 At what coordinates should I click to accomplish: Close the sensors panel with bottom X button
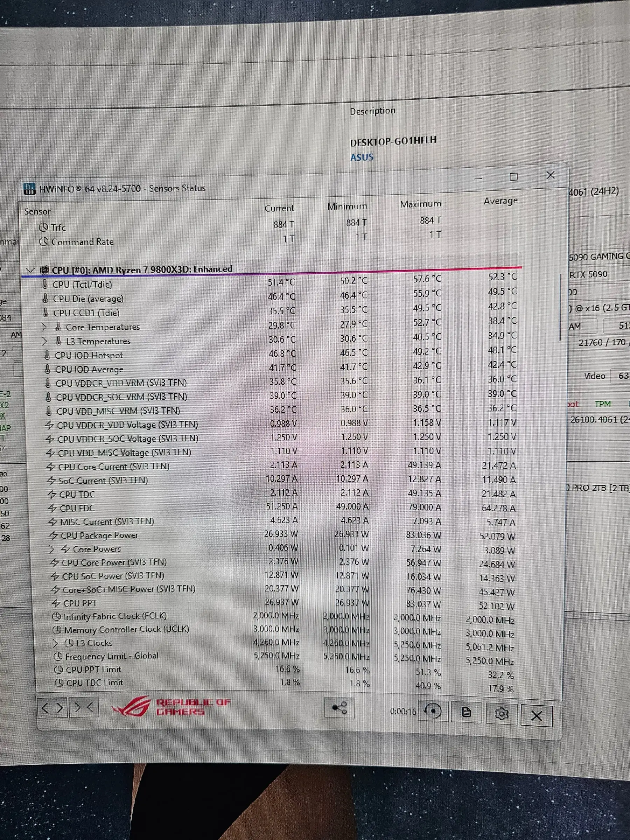click(537, 716)
